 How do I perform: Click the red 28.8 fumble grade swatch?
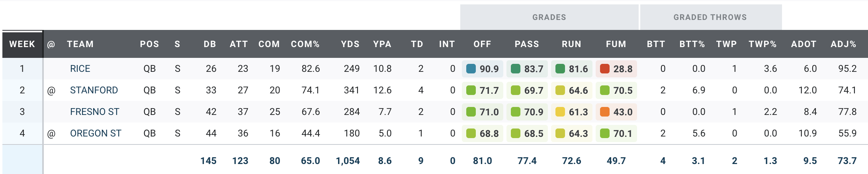[x=605, y=69]
